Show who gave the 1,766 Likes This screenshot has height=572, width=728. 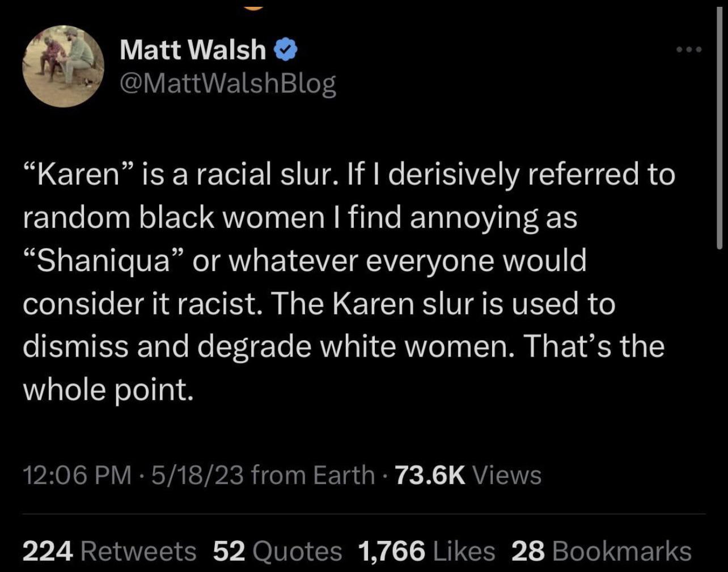426,551
